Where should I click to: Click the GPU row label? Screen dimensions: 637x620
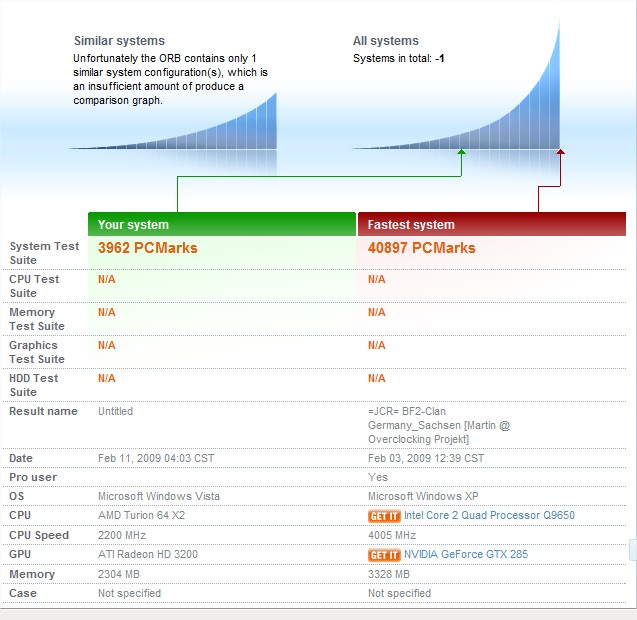(20, 554)
